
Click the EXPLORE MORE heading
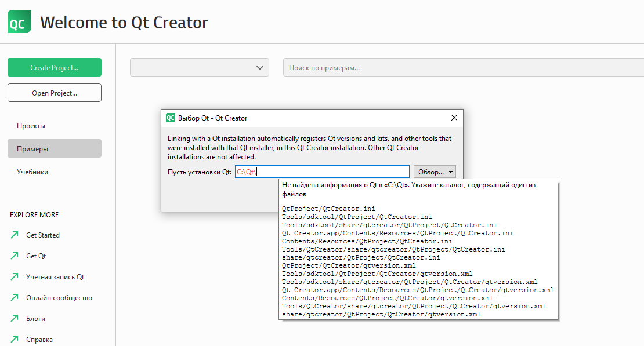click(x=34, y=214)
